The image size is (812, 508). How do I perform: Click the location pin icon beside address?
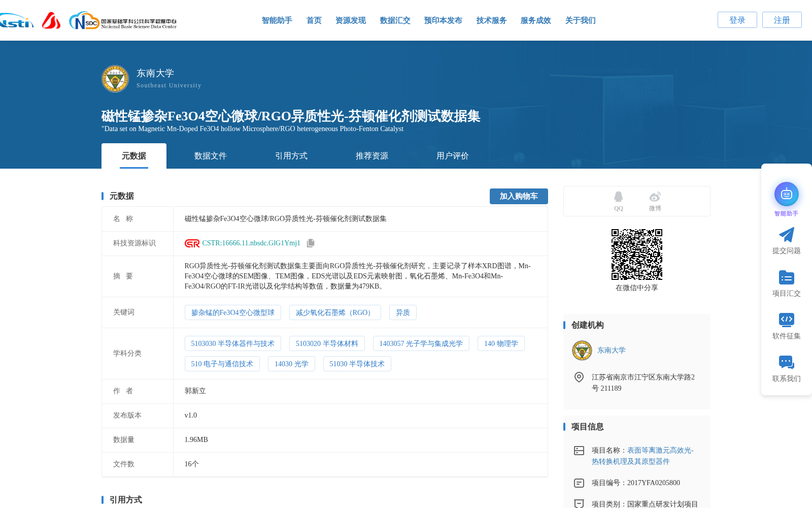pos(579,377)
